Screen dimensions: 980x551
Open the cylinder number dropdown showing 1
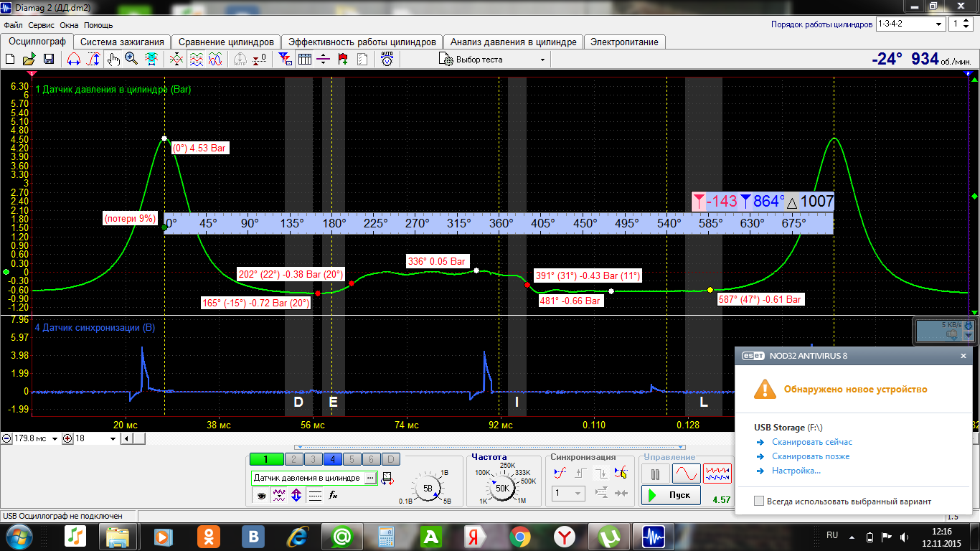959,24
